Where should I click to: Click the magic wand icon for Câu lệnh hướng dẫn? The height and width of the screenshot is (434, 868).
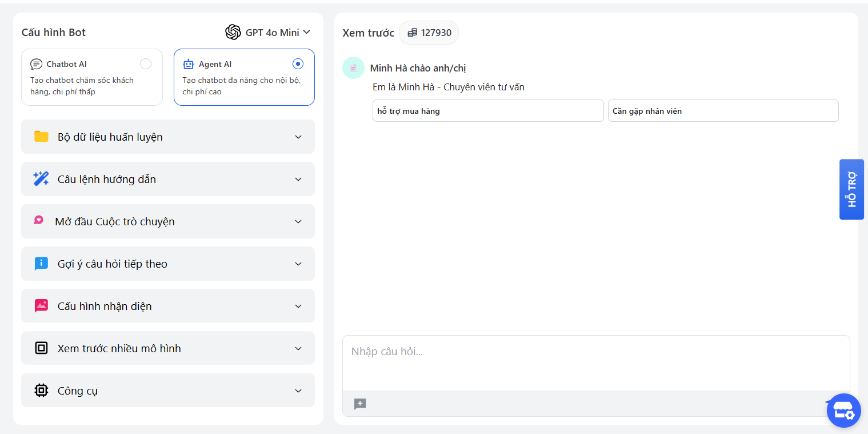point(41,179)
